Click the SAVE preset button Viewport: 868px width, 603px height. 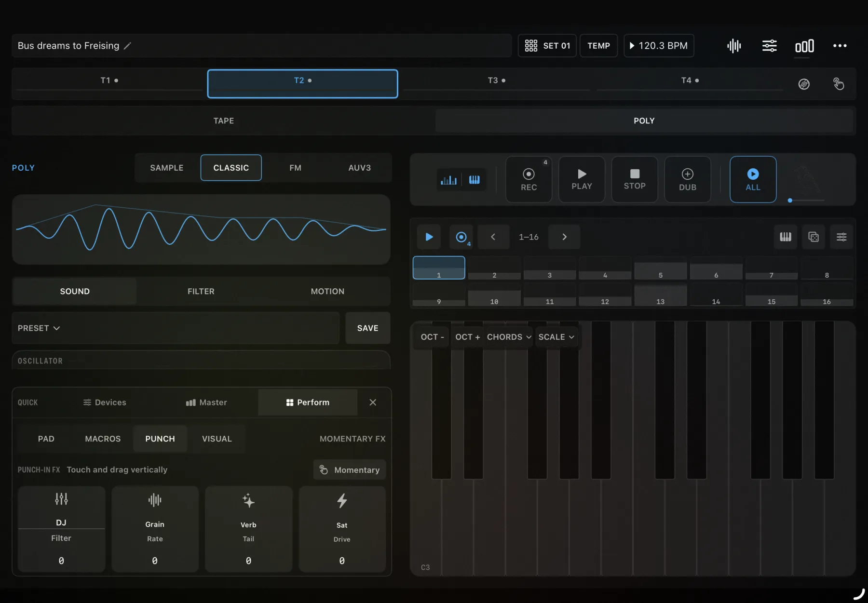(367, 328)
